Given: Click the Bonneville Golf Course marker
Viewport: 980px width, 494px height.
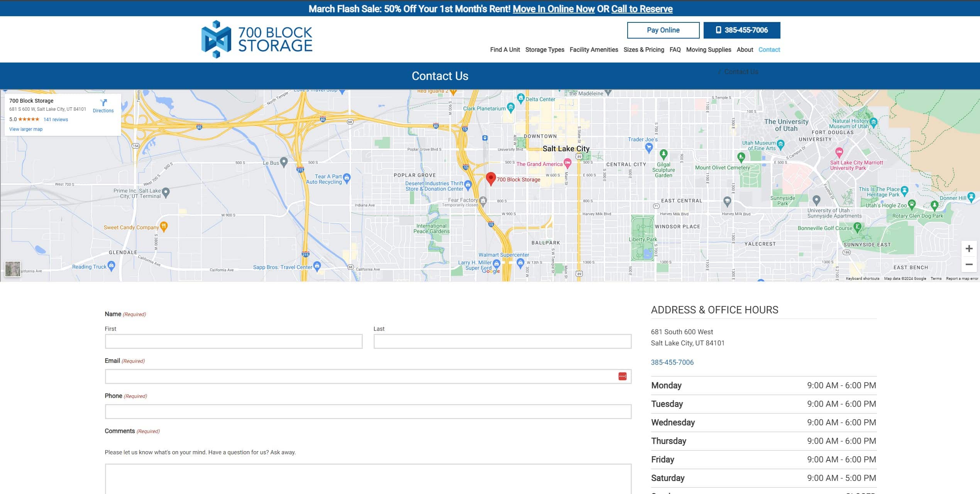Looking at the screenshot, I should pos(858,227).
